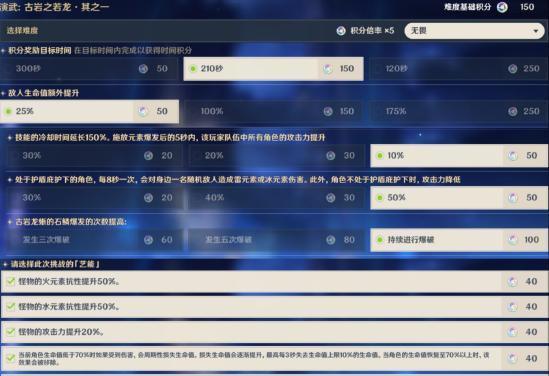The image size is (549, 376).
Task: Click points icon in the 210秒 option
Action: click(328, 69)
